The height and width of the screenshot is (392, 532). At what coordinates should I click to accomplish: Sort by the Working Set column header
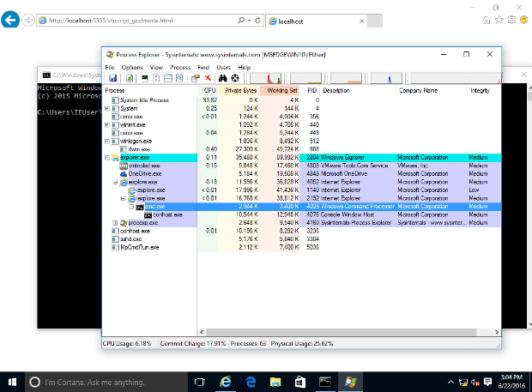(x=280, y=91)
